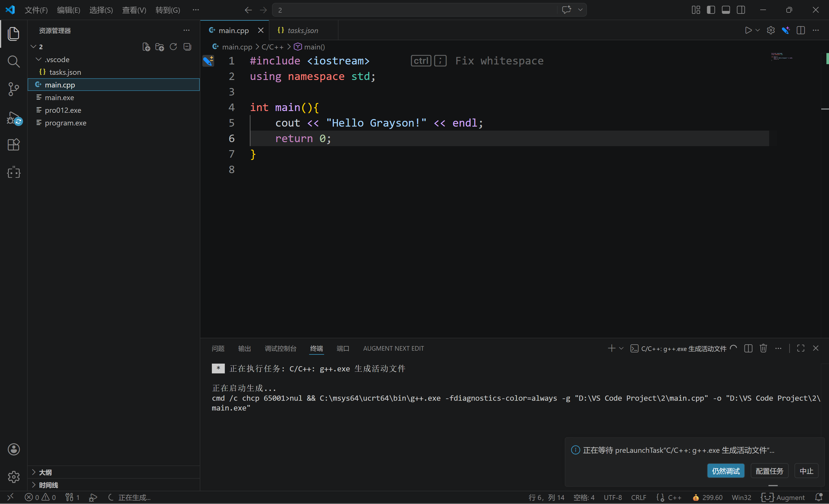
Task: Open the run button dropdown arrow
Action: pos(757,30)
